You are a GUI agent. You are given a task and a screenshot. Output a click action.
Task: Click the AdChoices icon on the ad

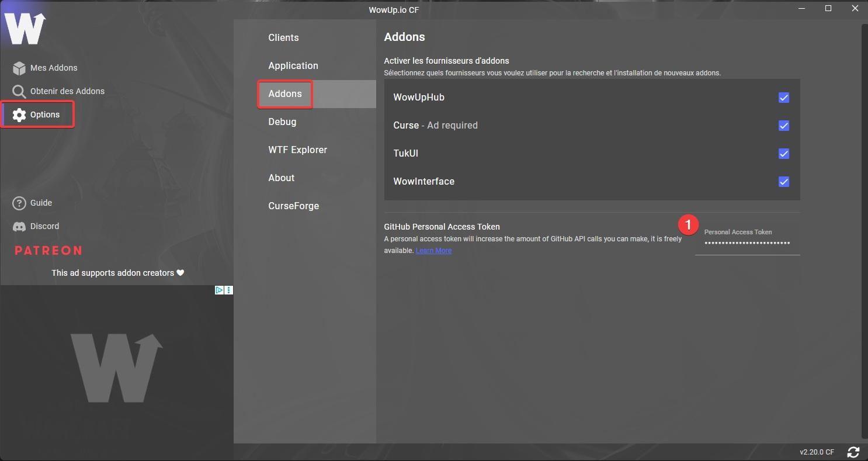pos(219,290)
